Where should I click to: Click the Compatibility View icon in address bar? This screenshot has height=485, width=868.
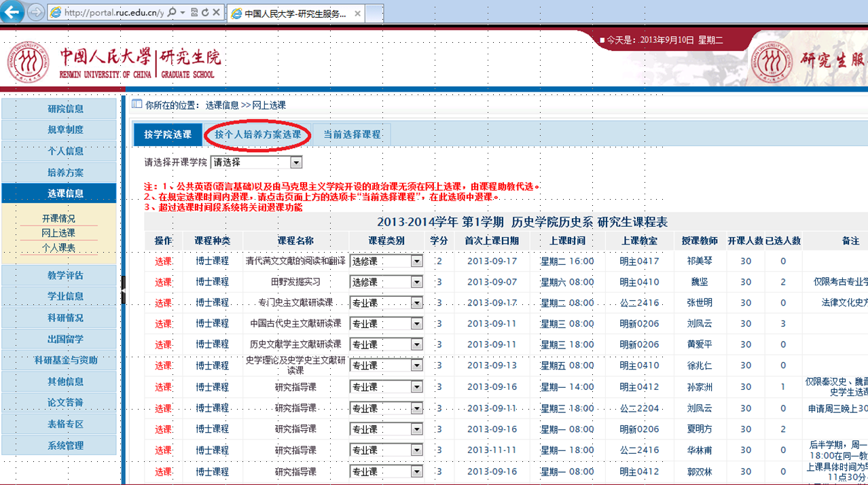click(x=194, y=13)
